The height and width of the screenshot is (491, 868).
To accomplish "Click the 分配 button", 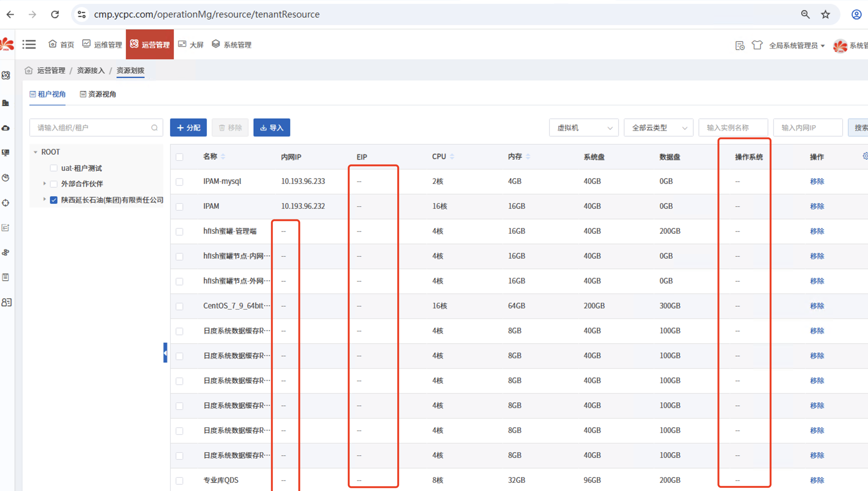I will [x=188, y=127].
